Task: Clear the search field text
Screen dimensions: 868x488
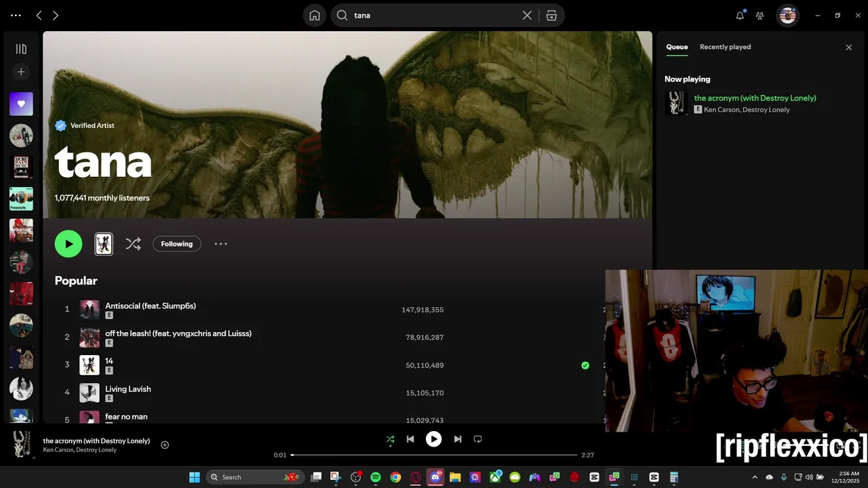Action: (527, 16)
